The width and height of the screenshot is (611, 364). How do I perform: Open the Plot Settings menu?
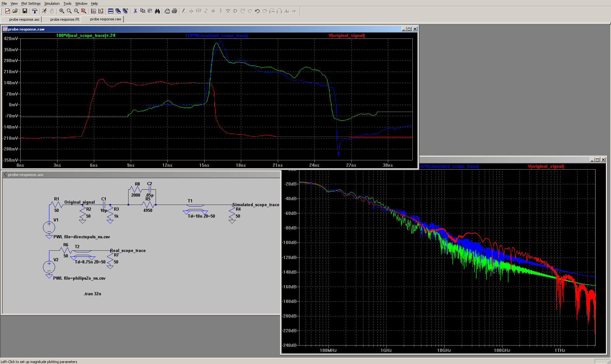pos(31,3)
